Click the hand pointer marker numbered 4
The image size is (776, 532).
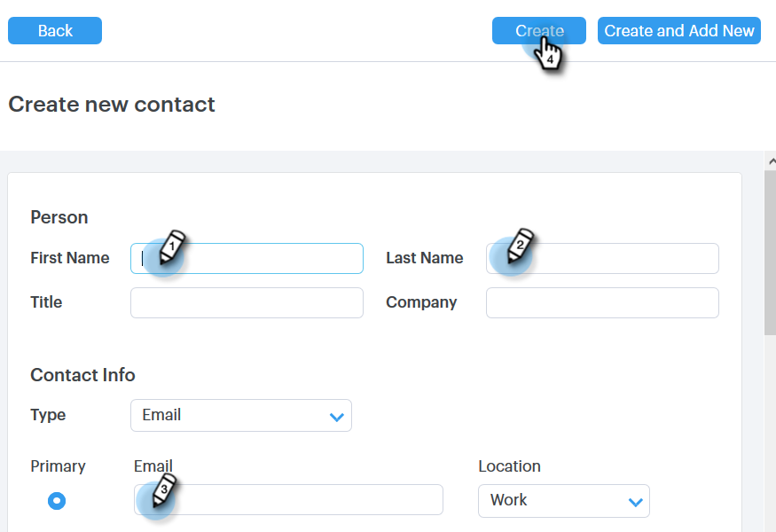549,51
